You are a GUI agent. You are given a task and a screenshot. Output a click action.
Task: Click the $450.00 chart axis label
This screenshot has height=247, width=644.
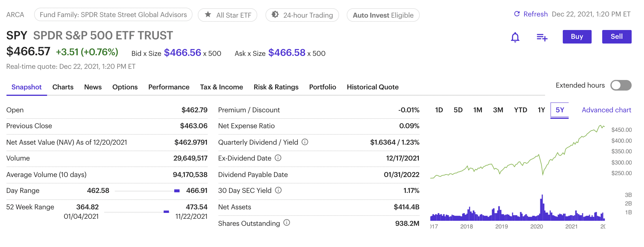coord(622,130)
